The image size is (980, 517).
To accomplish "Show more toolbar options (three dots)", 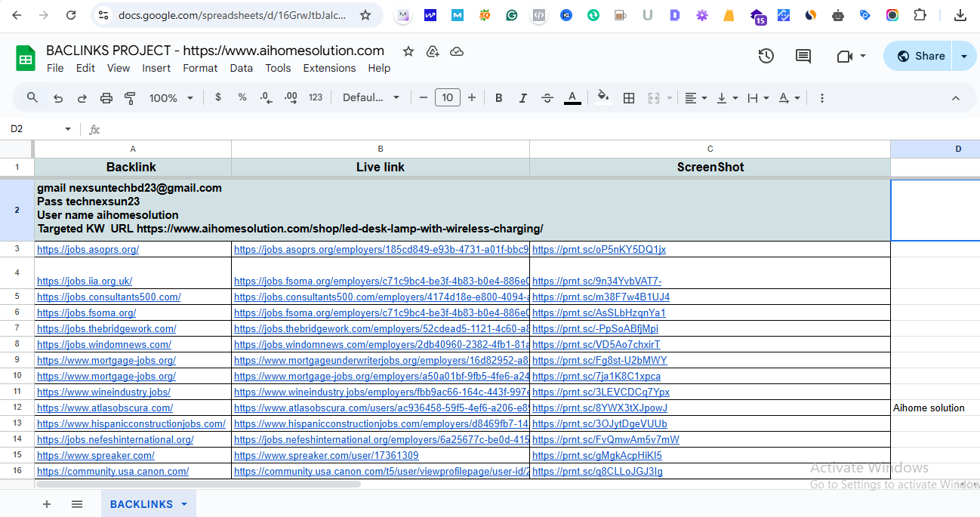I will [x=822, y=98].
